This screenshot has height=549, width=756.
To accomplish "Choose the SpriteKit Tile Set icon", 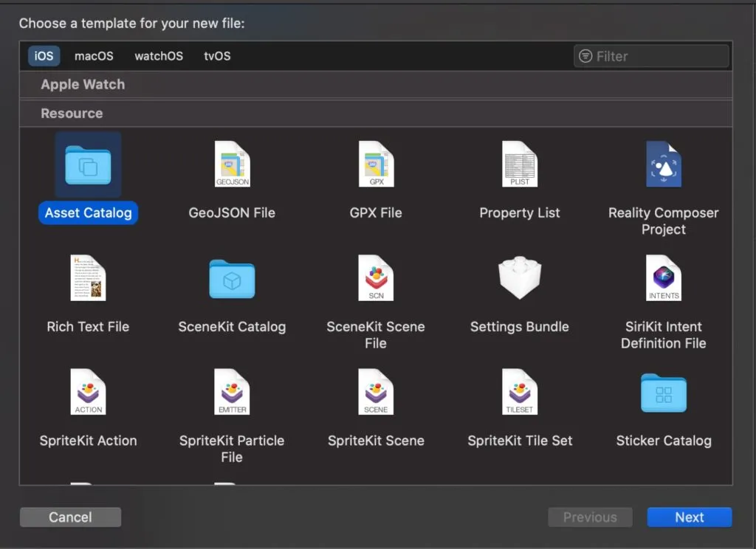I will tap(520, 392).
